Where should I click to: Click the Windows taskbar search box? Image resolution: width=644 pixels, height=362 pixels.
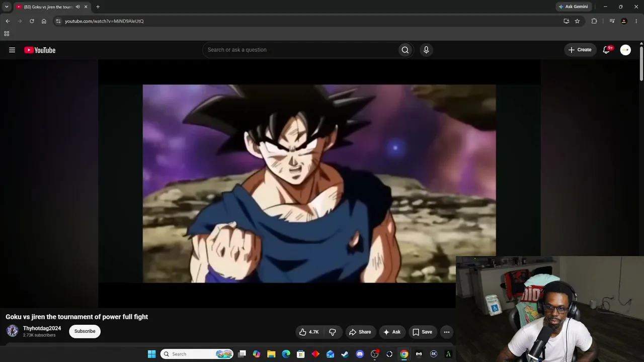pos(197,354)
